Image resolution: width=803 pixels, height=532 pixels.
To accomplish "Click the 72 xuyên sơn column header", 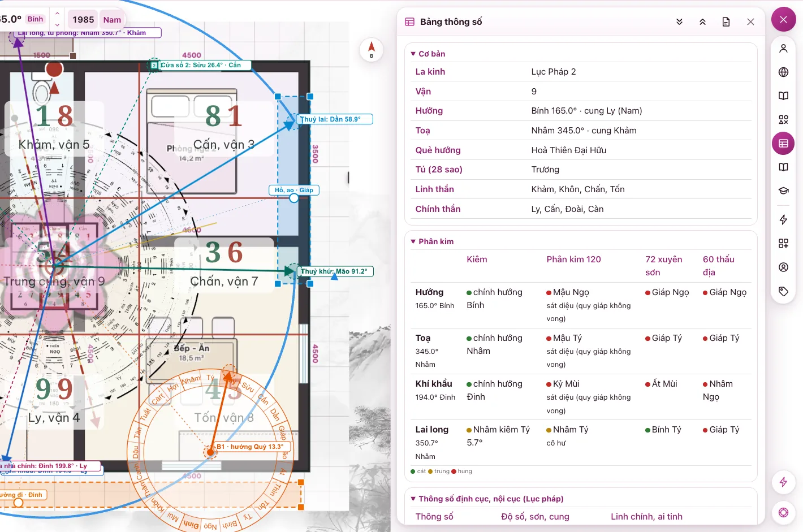I will tap(664, 266).
